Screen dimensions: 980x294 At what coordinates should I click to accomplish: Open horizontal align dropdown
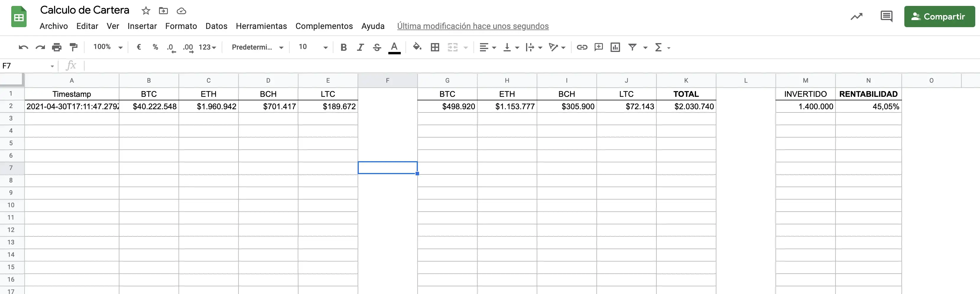pyautogui.click(x=488, y=47)
